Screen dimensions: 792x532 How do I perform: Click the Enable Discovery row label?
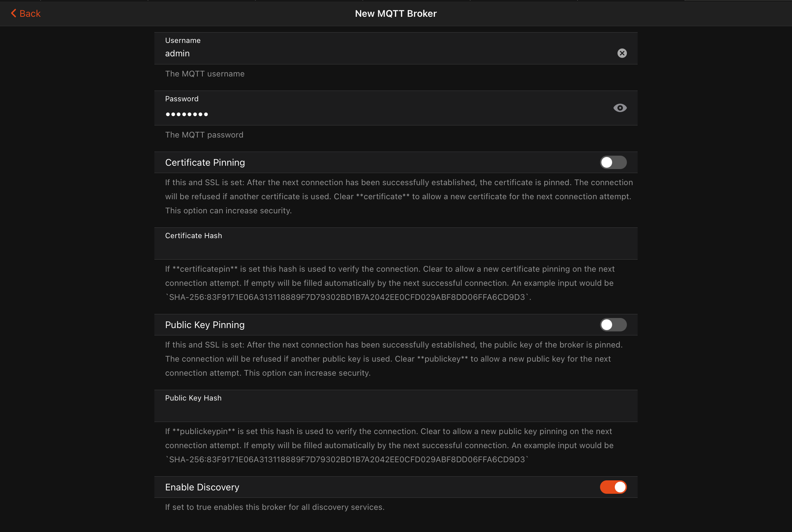pyautogui.click(x=202, y=487)
